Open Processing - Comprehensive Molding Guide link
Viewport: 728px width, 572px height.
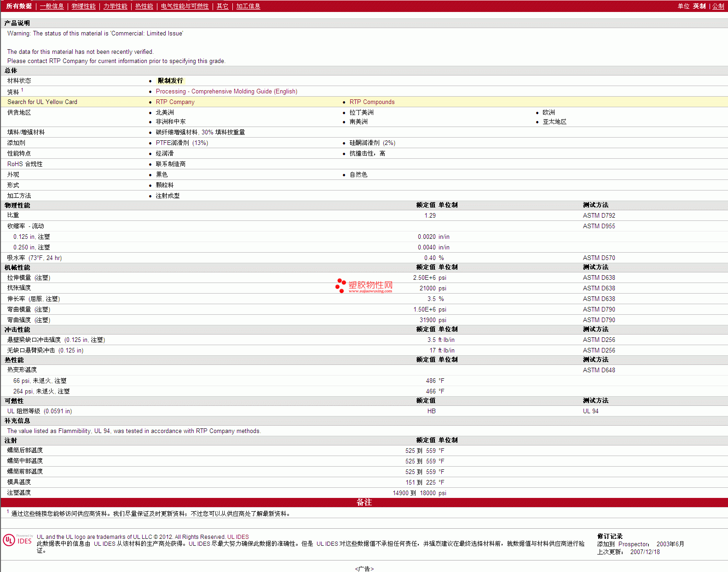coord(226,91)
